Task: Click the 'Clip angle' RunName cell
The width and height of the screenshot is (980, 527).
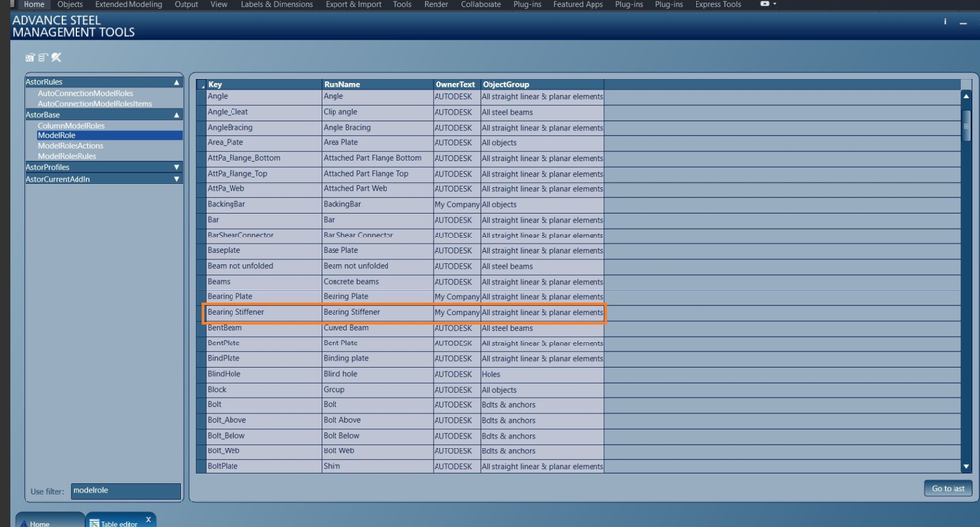Action: pyautogui.click(x=377, y=112)
